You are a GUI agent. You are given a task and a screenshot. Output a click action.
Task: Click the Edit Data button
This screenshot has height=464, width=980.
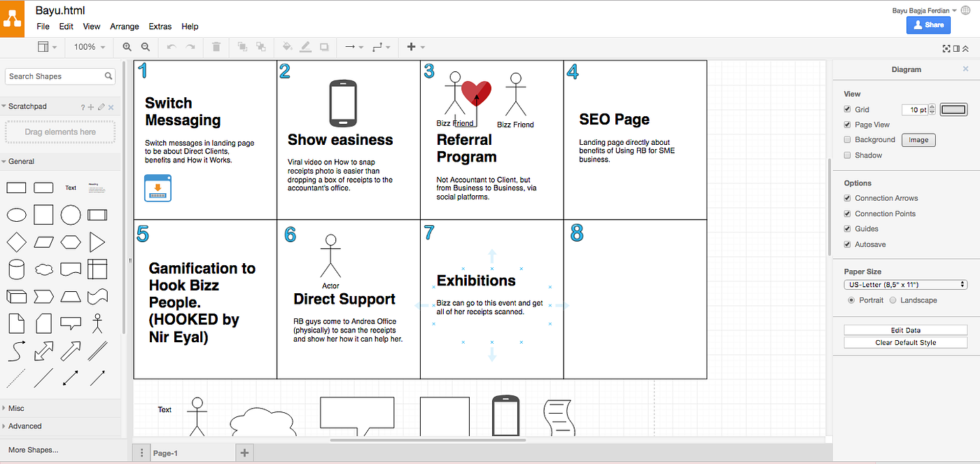pos(905,330)
